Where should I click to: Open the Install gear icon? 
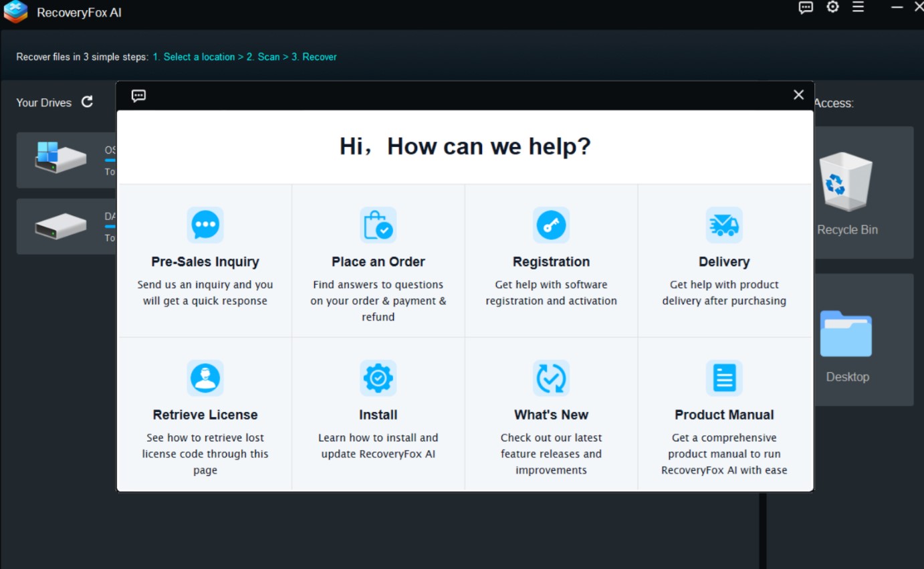[x=378, y=378]
